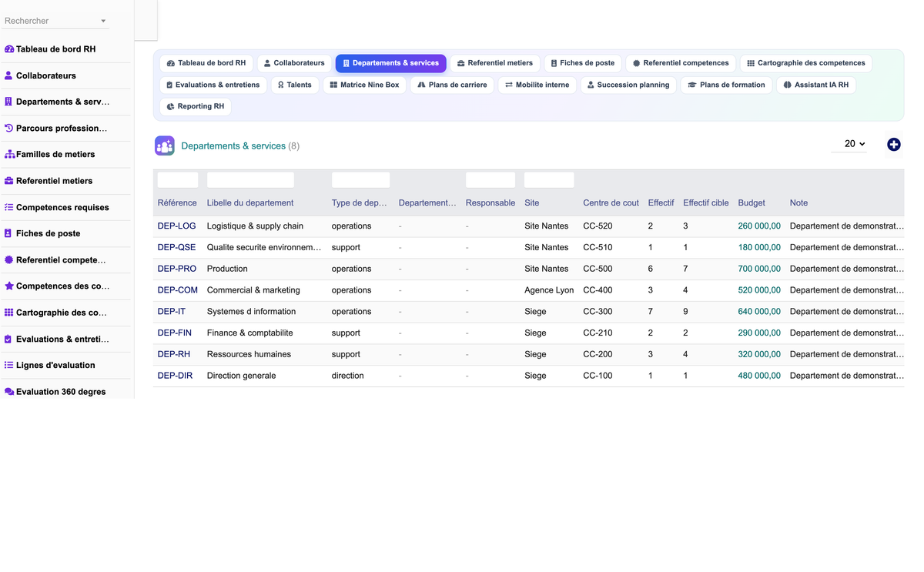Click the plus icon to add a department
This screenshot has height=572, width=924.
point(894,144)
